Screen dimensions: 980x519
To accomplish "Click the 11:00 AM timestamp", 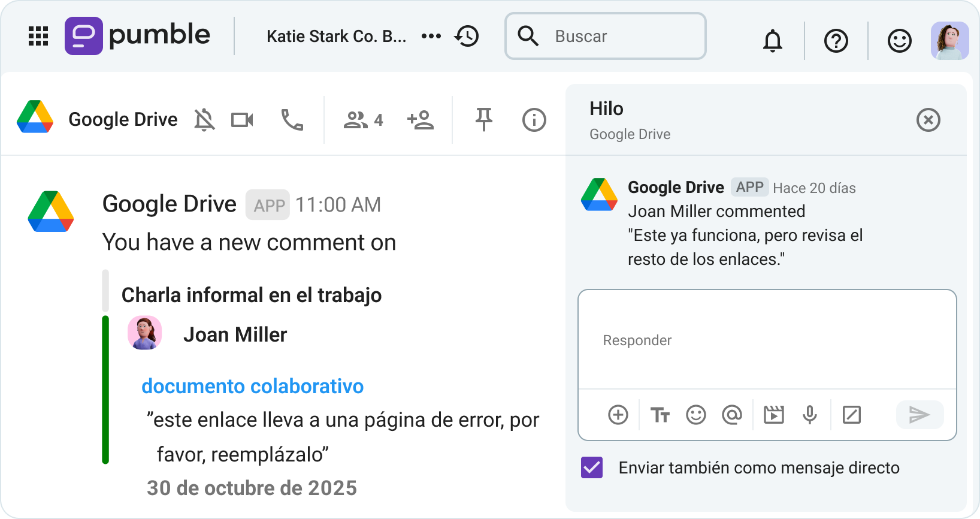I will pos(338,205).
